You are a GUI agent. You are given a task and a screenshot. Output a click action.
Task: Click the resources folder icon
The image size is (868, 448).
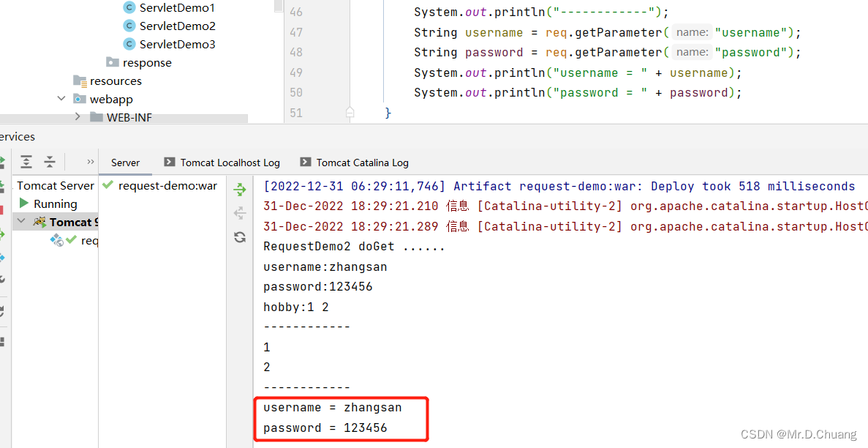click(80, 81)
